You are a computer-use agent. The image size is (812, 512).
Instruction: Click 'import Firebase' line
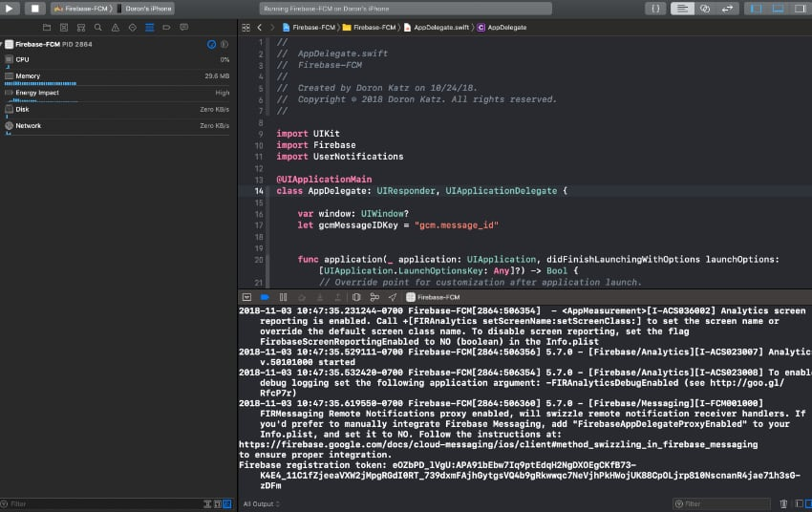coord(316,145)
